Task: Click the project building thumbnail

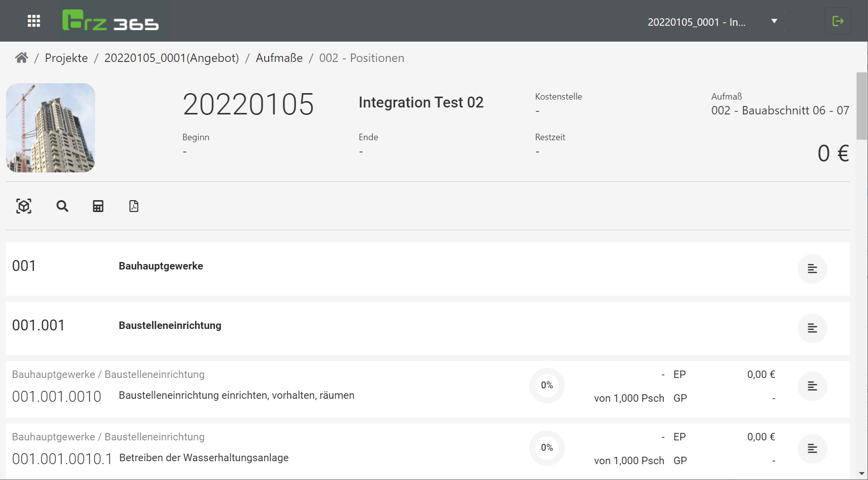Action: tap(51, 128)
